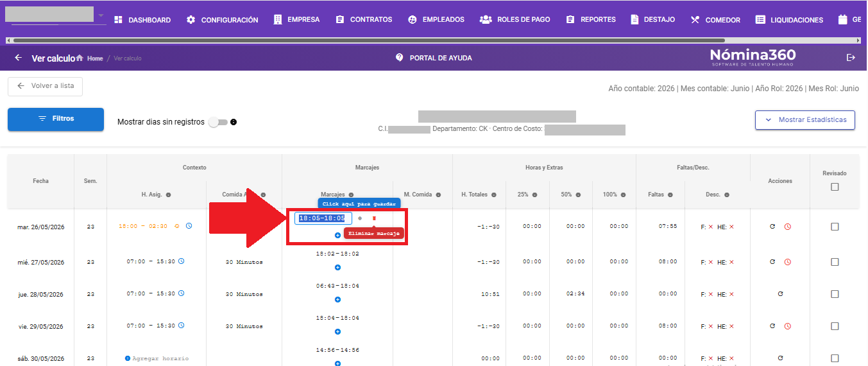Open the LIQUIDACIONES menu
This screenshot has width=868, height=366.
[789, 20]
